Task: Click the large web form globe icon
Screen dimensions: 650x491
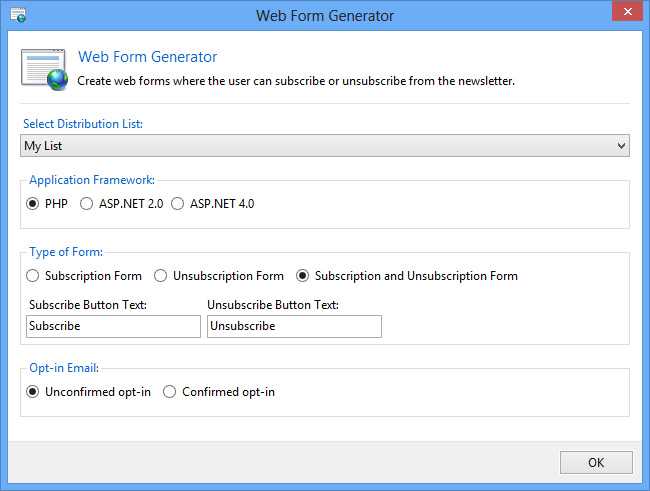Action: point(45,69)
